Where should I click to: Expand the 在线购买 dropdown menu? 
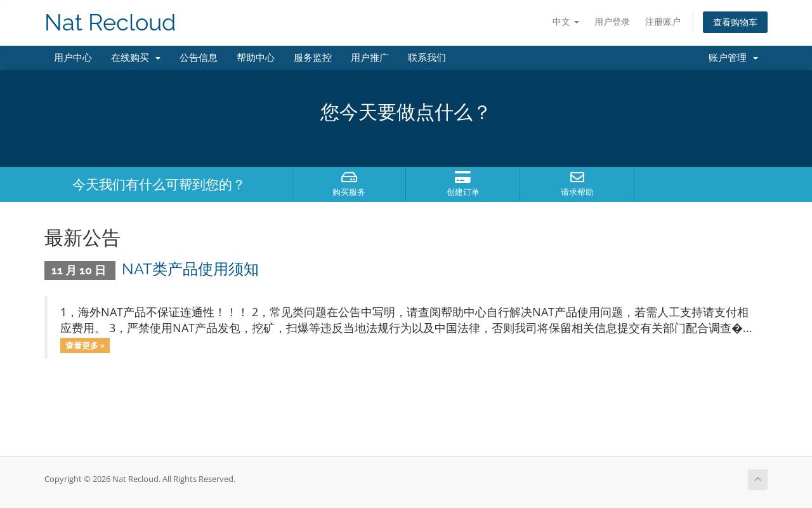(x=136, y=58)
